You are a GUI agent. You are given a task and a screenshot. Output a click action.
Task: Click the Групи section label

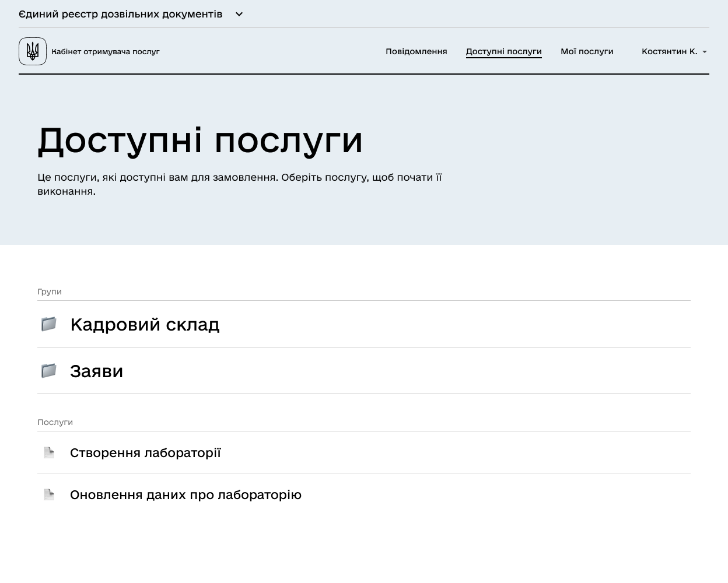click(x=50, y=291)
